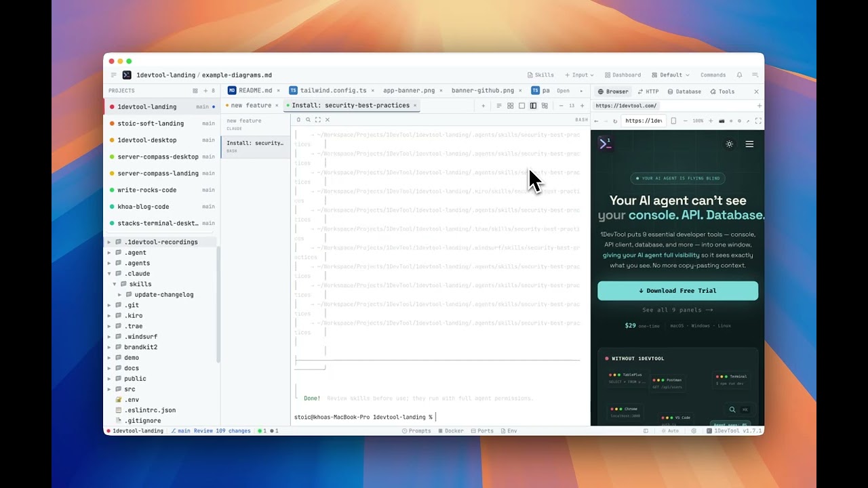Select the server-compass-landing project
The image size is (868, 488).
coord(161,174)
